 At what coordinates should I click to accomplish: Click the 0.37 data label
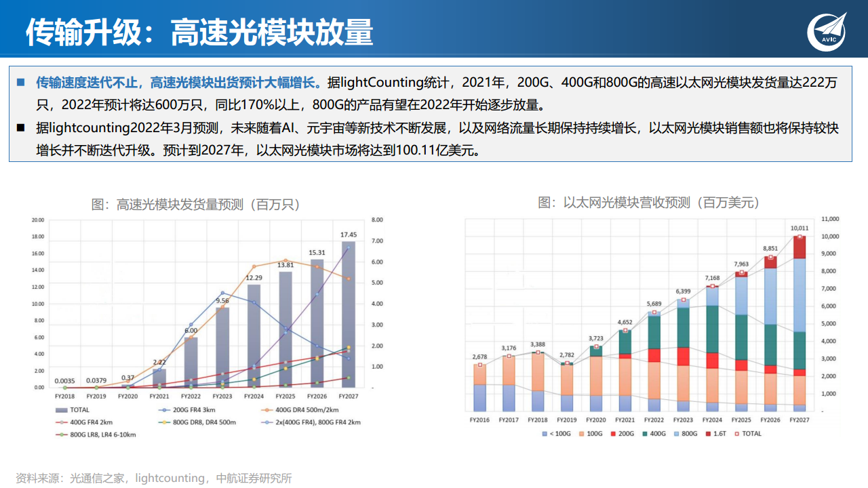127,378
